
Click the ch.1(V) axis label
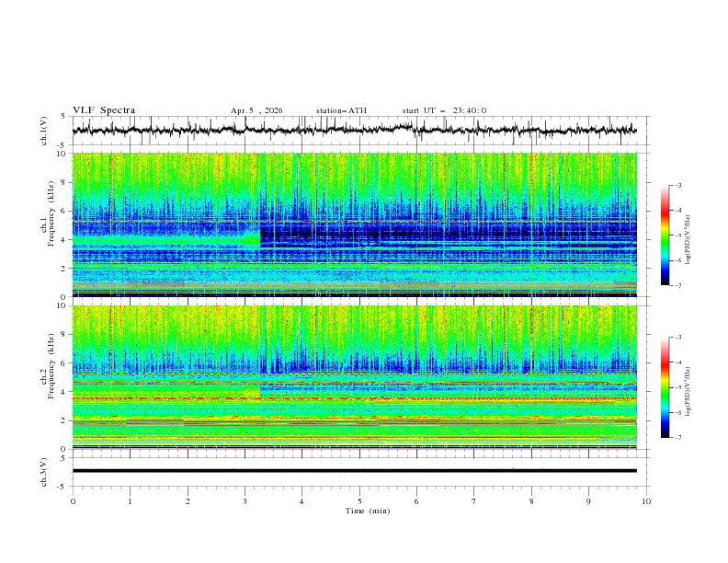(x=44, y=131)
